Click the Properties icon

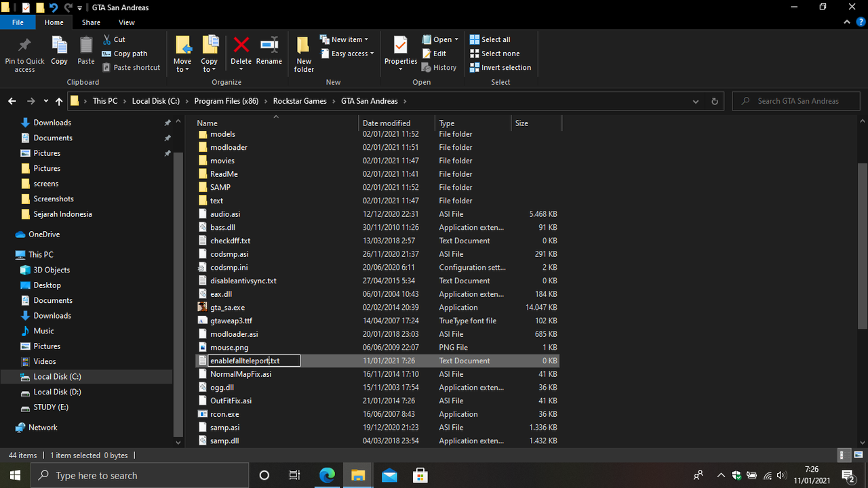coord(401,45)
